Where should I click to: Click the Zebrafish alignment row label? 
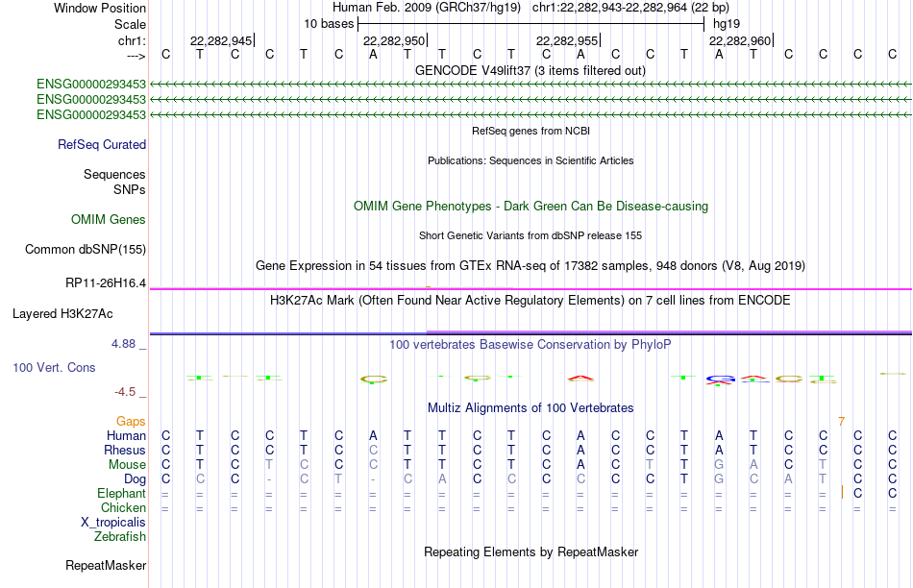pyautogui.click(x=120, y=537)
